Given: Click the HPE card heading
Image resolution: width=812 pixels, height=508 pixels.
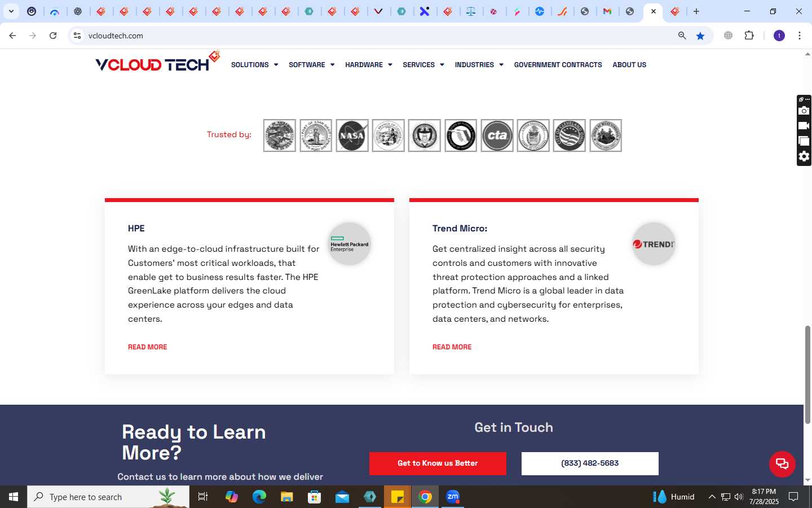Looking at the screenshot, I should (x=136, y=229).
